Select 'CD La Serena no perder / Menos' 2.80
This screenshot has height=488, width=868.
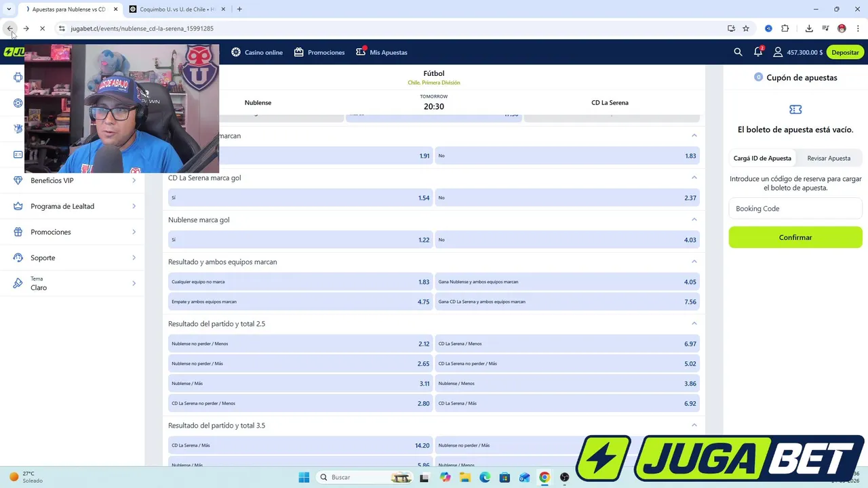(300, 403)
